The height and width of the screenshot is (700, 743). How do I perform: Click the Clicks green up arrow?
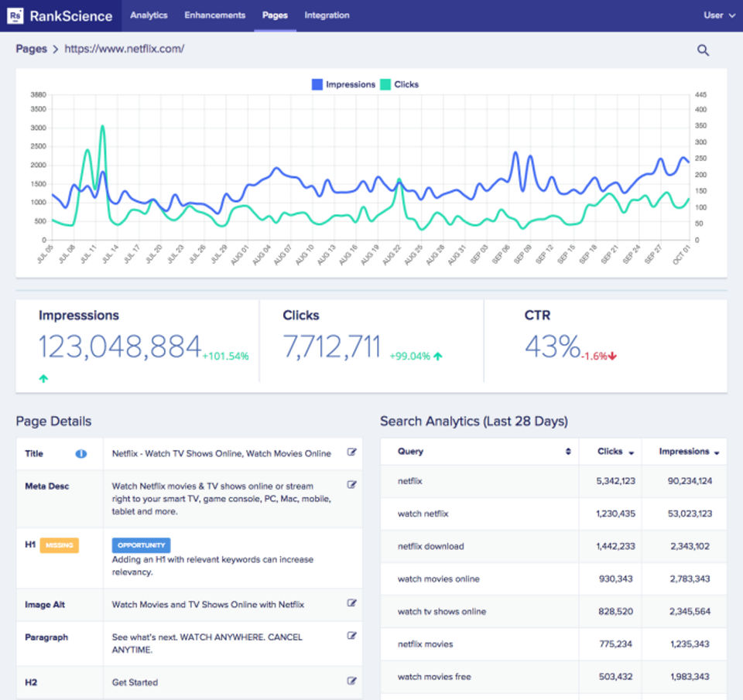pos(438,356)
